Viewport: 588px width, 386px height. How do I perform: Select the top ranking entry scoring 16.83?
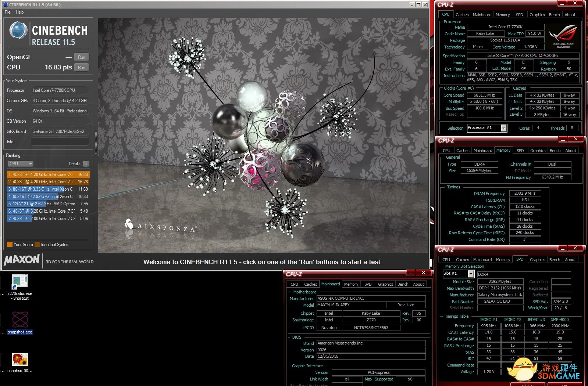point(48,174)
